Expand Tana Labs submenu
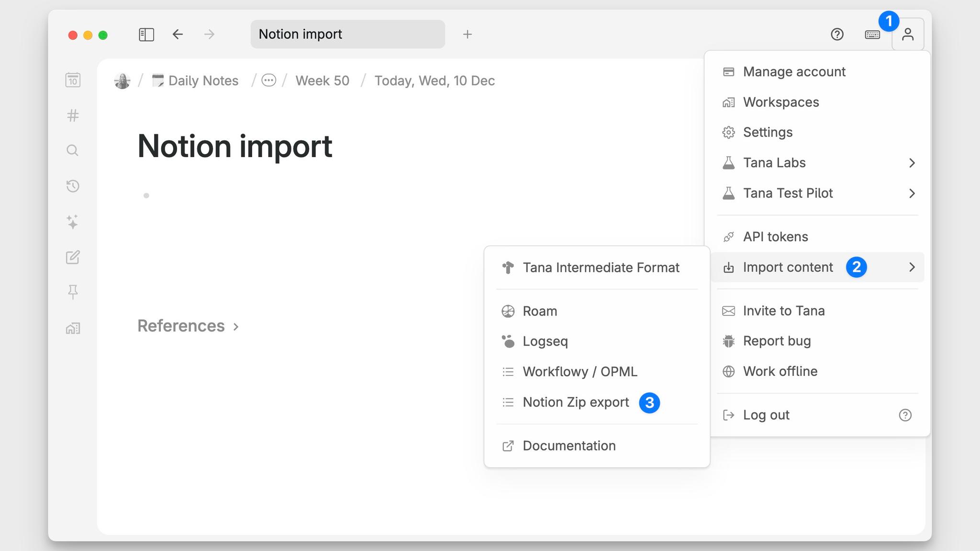This screenshot has height=551, width=980. (817, 163)
